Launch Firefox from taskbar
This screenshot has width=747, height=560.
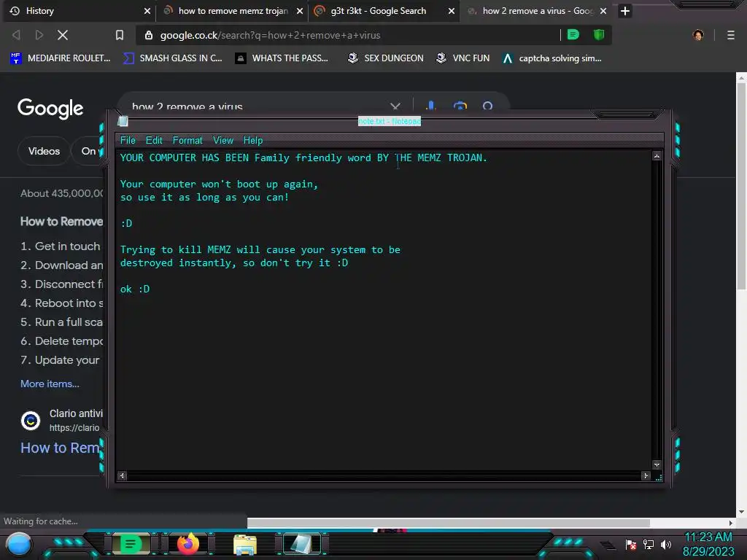click(187, 544)
